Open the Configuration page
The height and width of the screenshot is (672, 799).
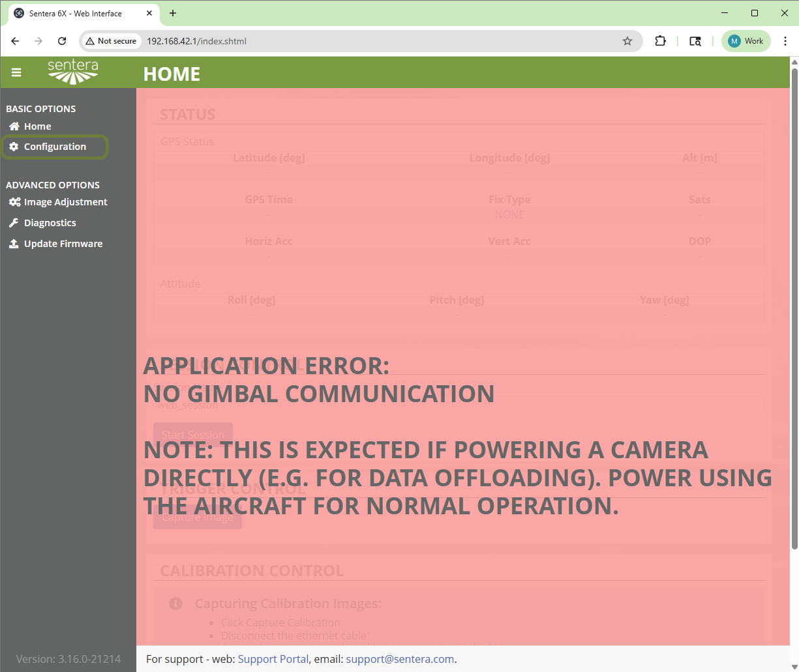click(x=55, y=147)
